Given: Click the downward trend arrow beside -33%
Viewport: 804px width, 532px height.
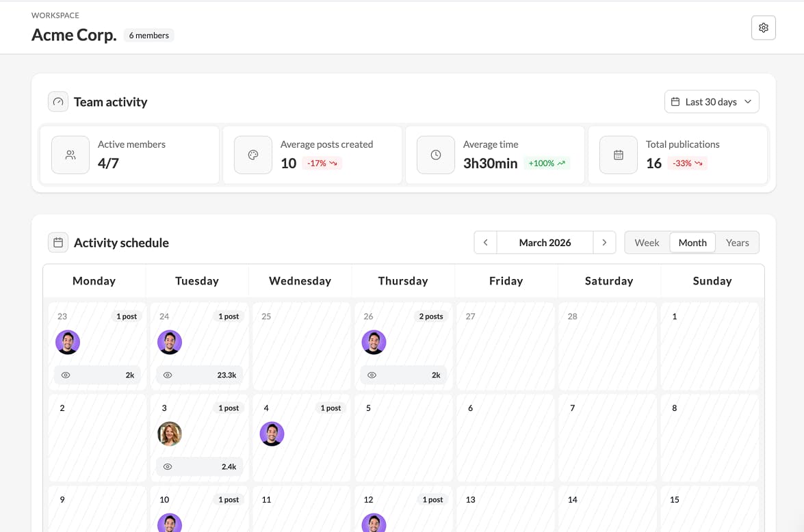Looking at the screenshot, I should [x=699, y=163].
